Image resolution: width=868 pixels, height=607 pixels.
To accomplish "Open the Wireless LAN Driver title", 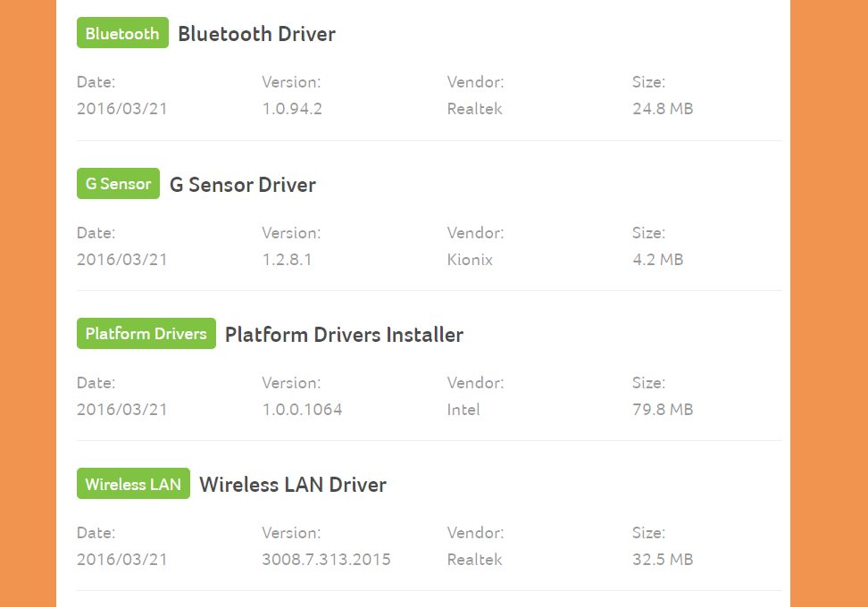I will [293, 485].
